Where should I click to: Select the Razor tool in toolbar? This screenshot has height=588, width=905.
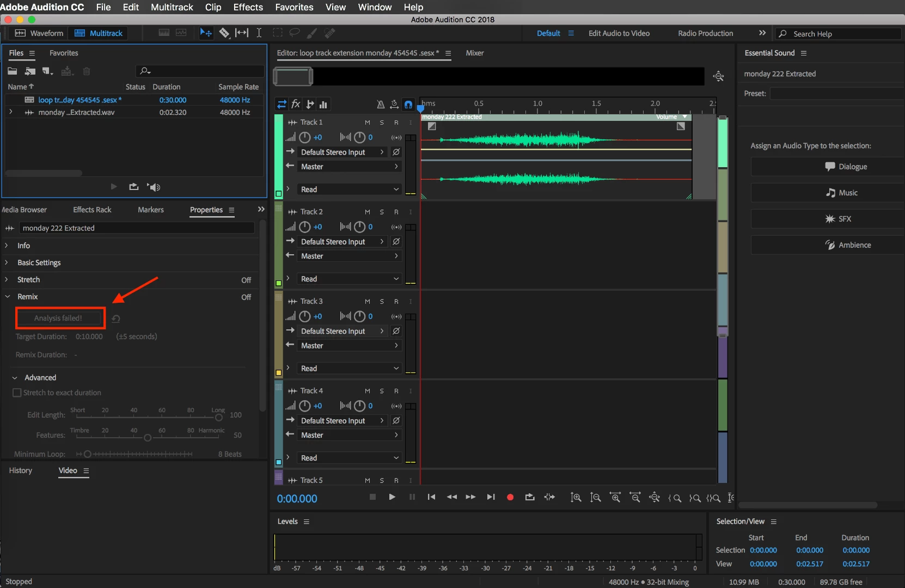point(224,33)
